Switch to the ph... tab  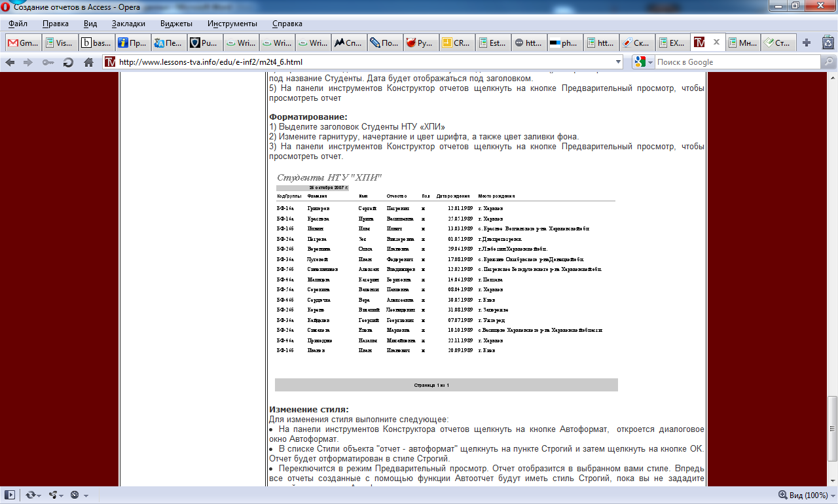(566, 43)
